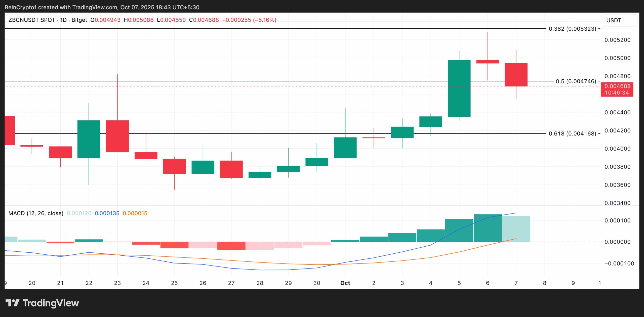Click the red candle on Oct 7

516,75
